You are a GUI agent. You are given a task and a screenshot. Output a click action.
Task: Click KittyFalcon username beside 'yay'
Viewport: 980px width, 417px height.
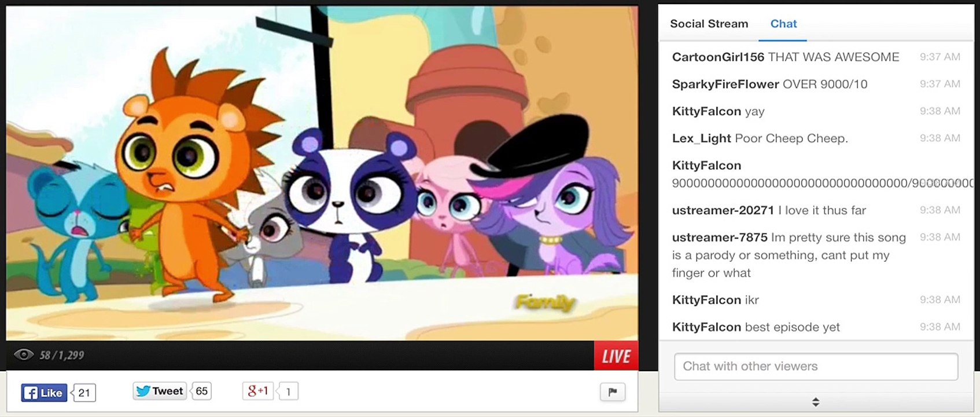point(706,111)
